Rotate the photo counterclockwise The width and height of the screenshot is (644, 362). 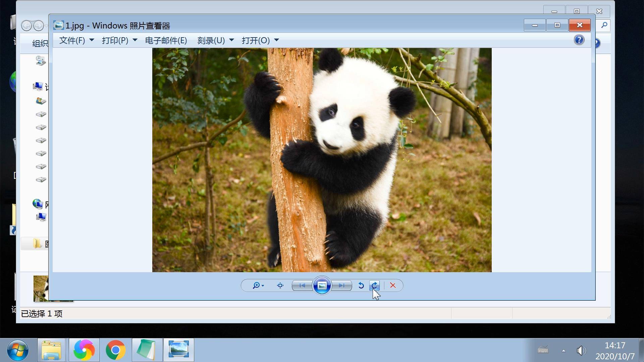tap(361, 286)
